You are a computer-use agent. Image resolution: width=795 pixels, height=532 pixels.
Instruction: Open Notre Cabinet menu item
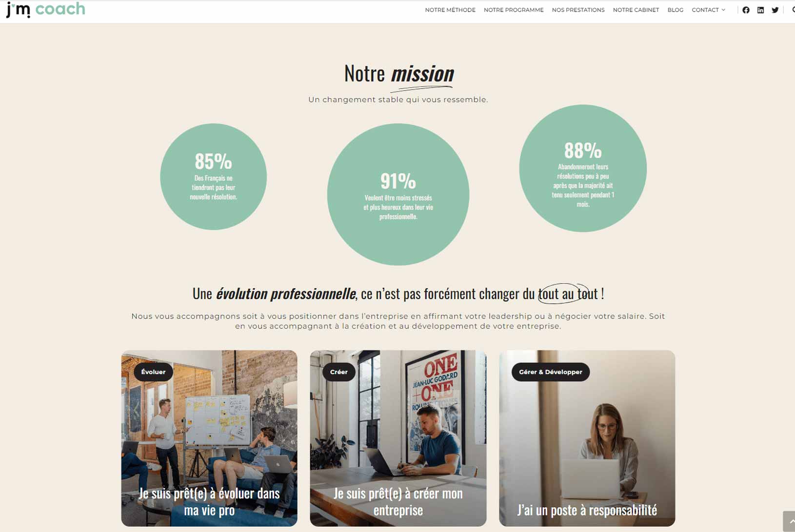636,10
